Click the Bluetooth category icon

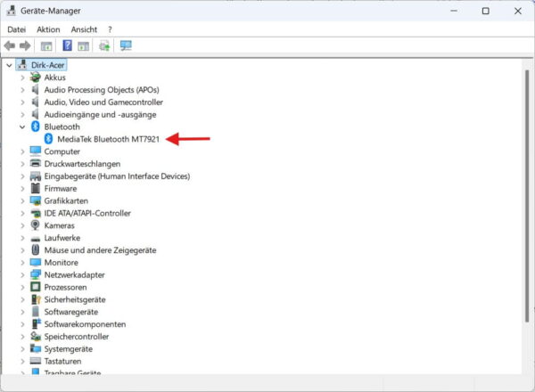(35, 127)
